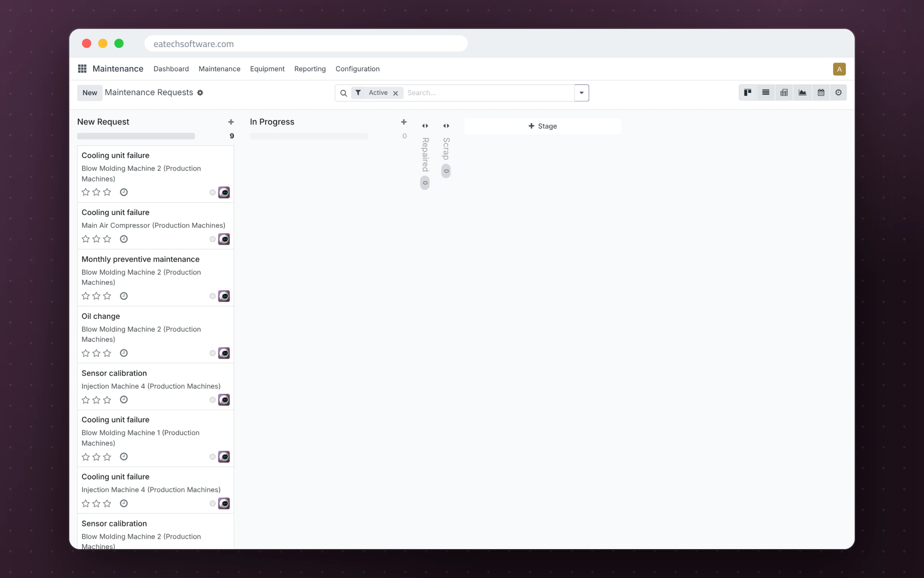The height and width of the screenshot is (578, 924).
Task: Switch to Graph view
Action: pos(802,92)
